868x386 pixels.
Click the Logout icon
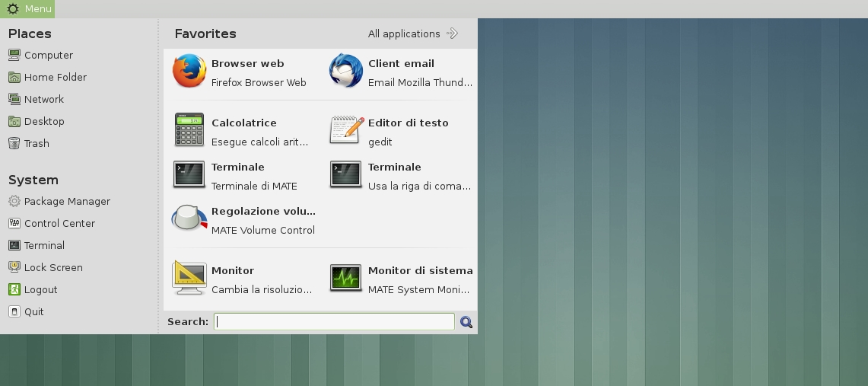[14, 289]
